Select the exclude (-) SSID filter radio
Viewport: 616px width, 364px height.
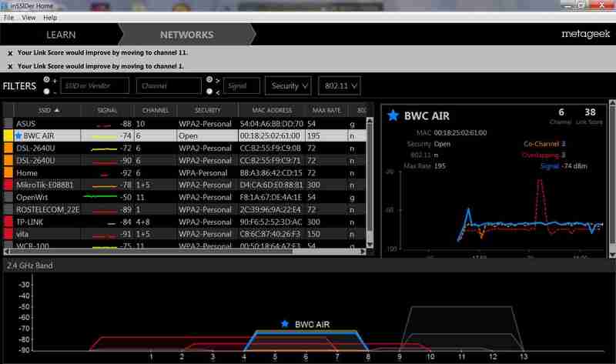tap(47, 92)
